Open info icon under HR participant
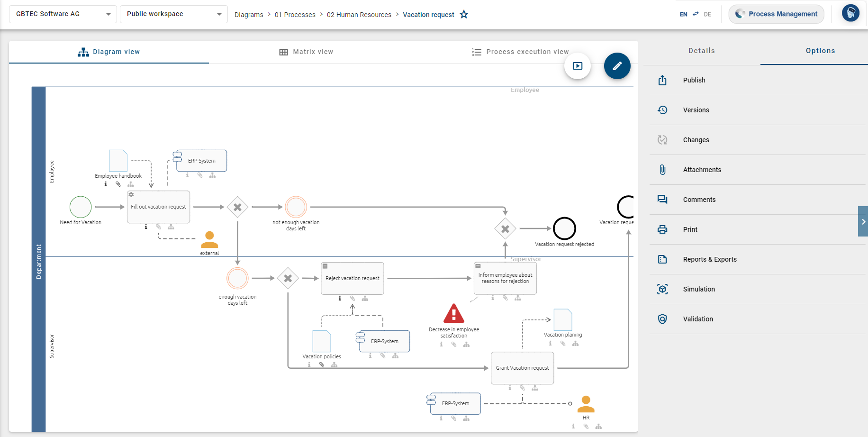 point(573,426)
